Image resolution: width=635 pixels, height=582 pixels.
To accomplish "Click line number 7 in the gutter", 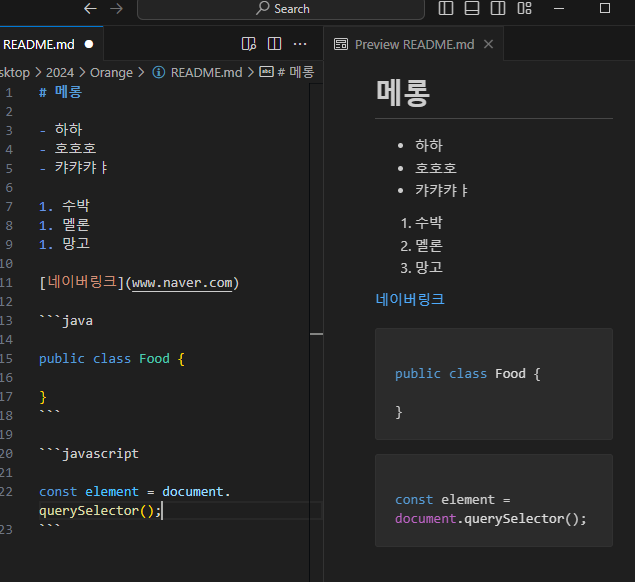I will tap(9, 207).
